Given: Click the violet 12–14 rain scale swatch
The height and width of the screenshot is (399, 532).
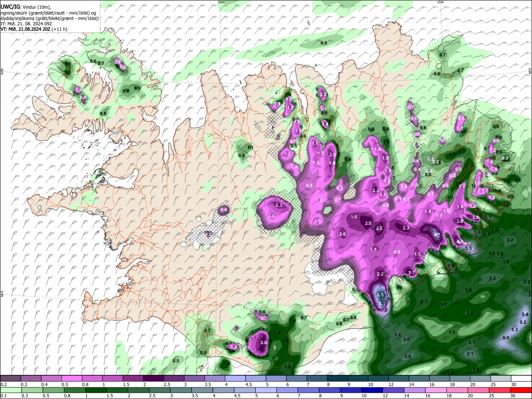Looking at the screenshot, I should [x=394, y=390].
